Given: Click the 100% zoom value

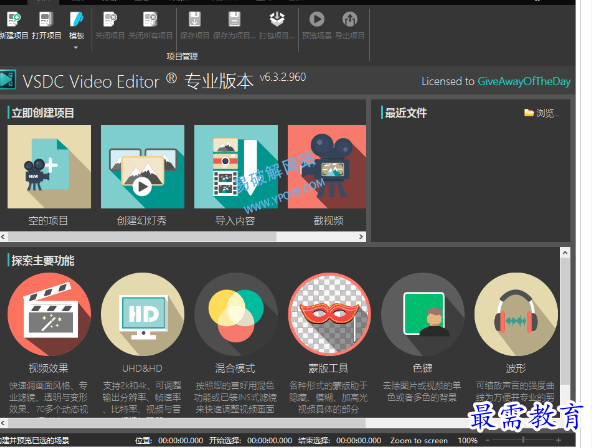Looking at the screenshot, I should click(467, 440).
